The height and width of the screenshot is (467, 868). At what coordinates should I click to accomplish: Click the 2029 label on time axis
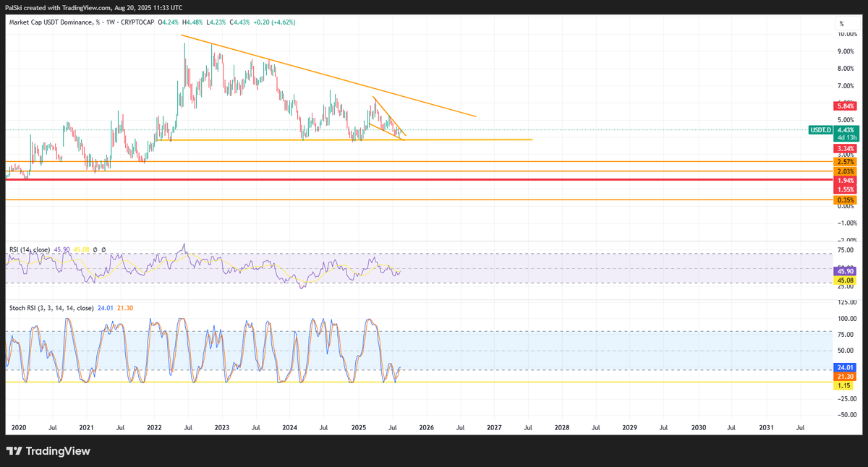click(x=629, y=429)
